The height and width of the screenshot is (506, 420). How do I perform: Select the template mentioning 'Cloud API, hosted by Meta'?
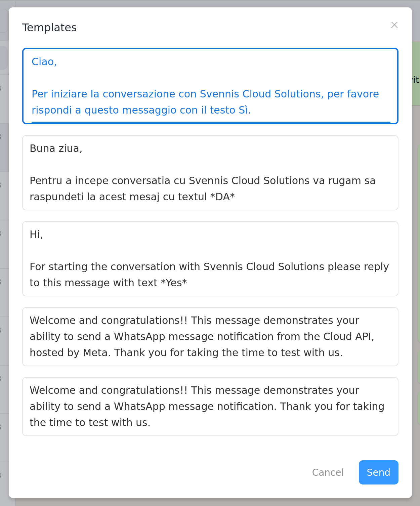click(x=210, y=337)
